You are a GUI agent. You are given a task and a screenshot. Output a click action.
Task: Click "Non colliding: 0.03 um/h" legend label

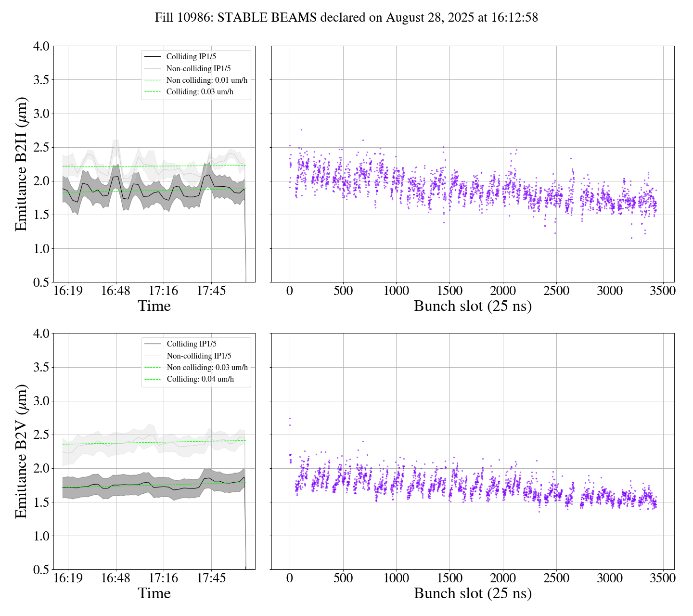coord(207,367)
